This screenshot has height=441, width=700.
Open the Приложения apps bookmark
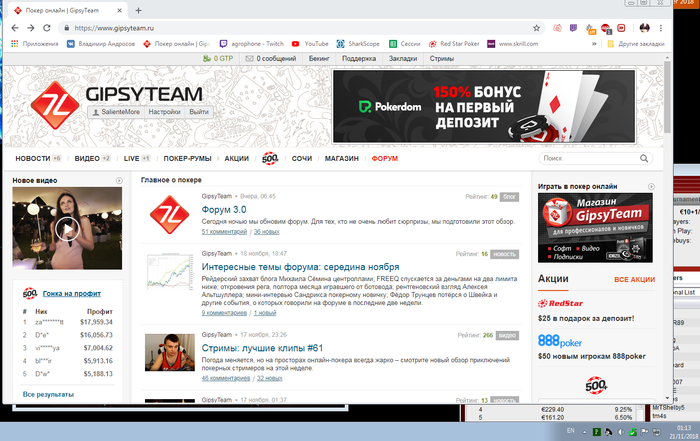coord(35,44)
